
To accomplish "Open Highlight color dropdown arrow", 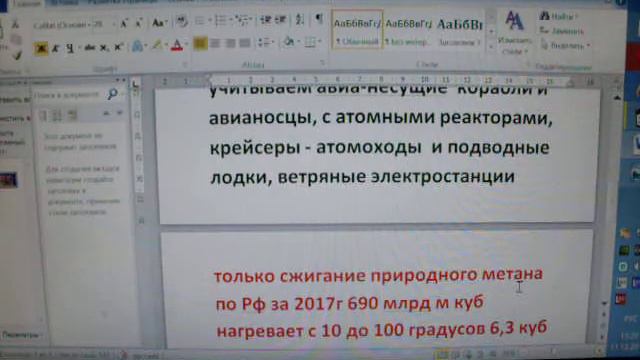I will [x=166, y=45].
